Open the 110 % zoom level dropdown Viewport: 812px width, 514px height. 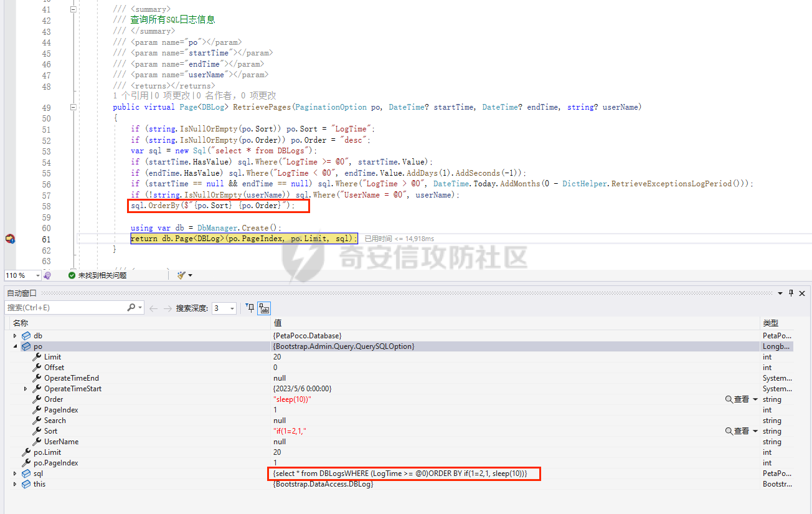coord(37,275)
